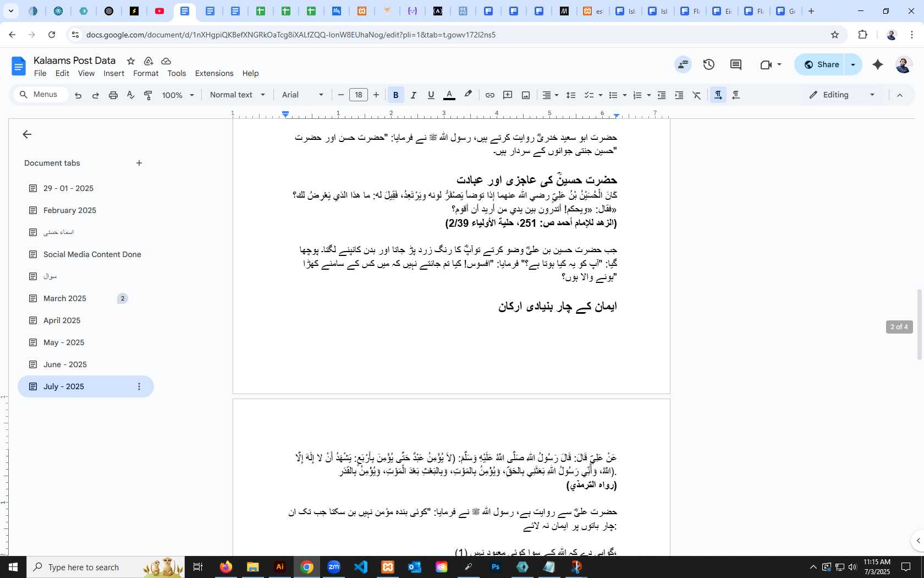
Task: Open July - 2025 tab options
Action: [x=139, y=386]
